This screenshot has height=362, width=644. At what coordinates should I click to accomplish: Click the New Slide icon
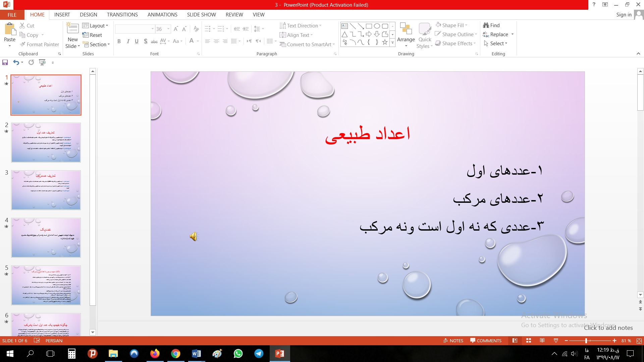72,29
